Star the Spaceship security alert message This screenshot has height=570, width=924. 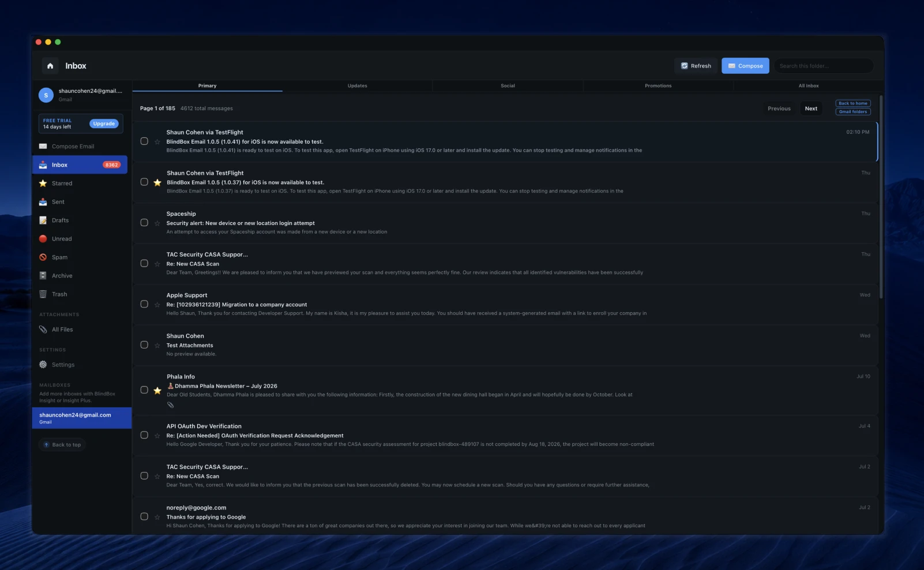[157, 223]
